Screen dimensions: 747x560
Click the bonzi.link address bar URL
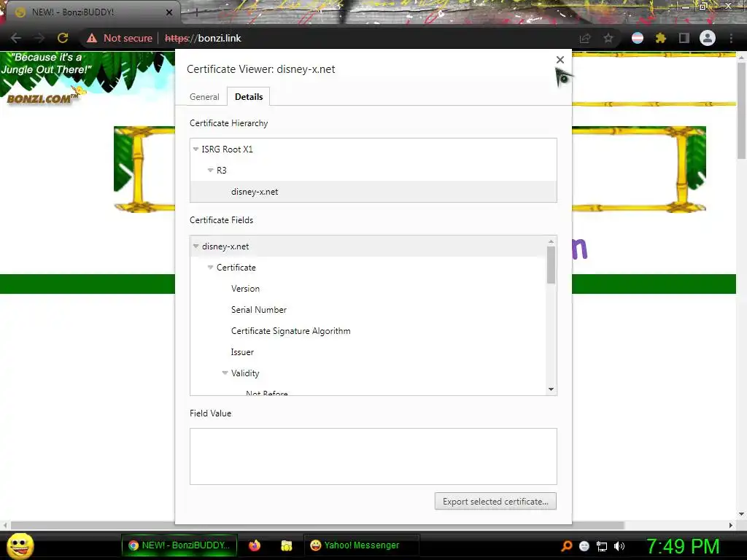(x=203, y=38)
